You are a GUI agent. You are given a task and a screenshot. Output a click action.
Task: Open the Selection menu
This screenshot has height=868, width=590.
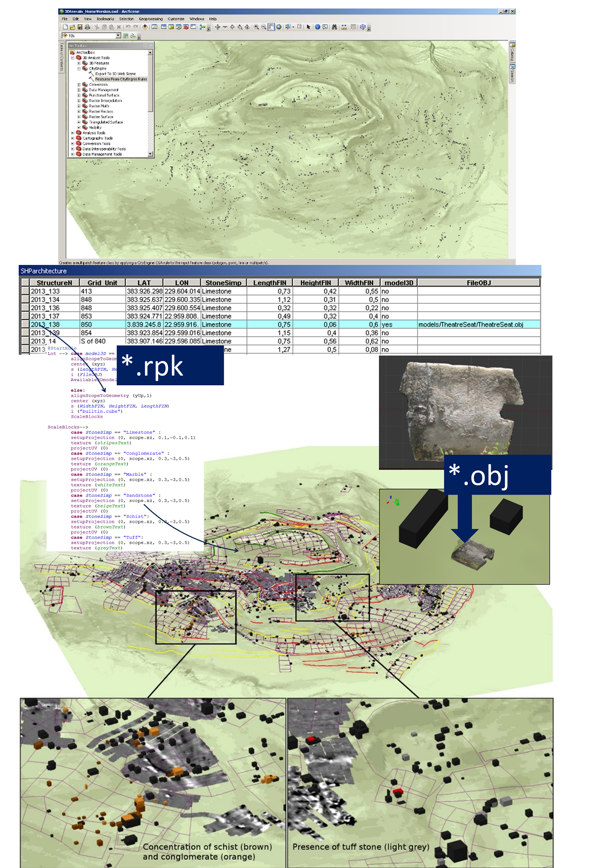(x=126, y=19)
